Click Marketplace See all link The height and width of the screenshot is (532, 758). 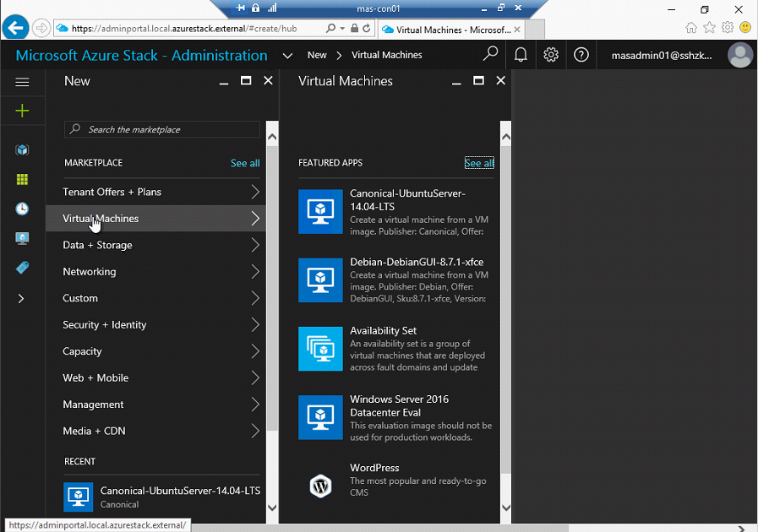pos(245,163)
